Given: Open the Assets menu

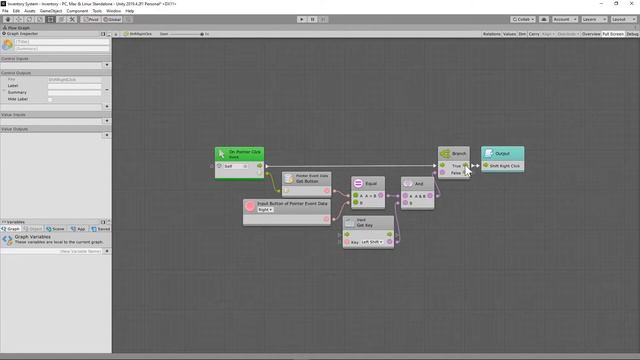Looking at the screenshot, I should tap(29, 11).
